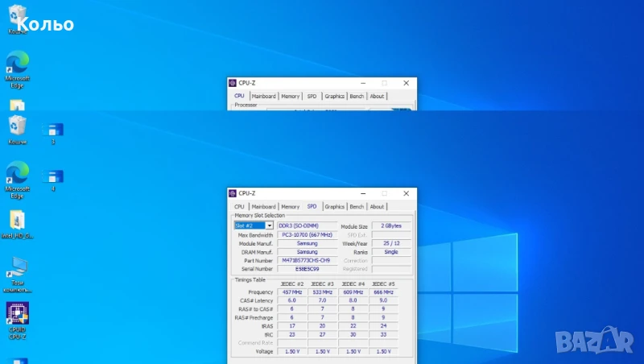
Task: Go to About tab in lower CPU-Z window
Action: pos(377,207)
